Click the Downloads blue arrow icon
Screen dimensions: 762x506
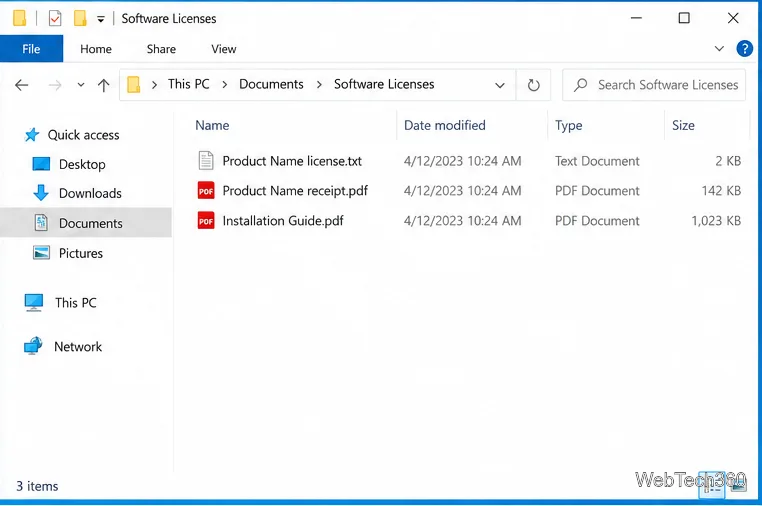(41, 193)
